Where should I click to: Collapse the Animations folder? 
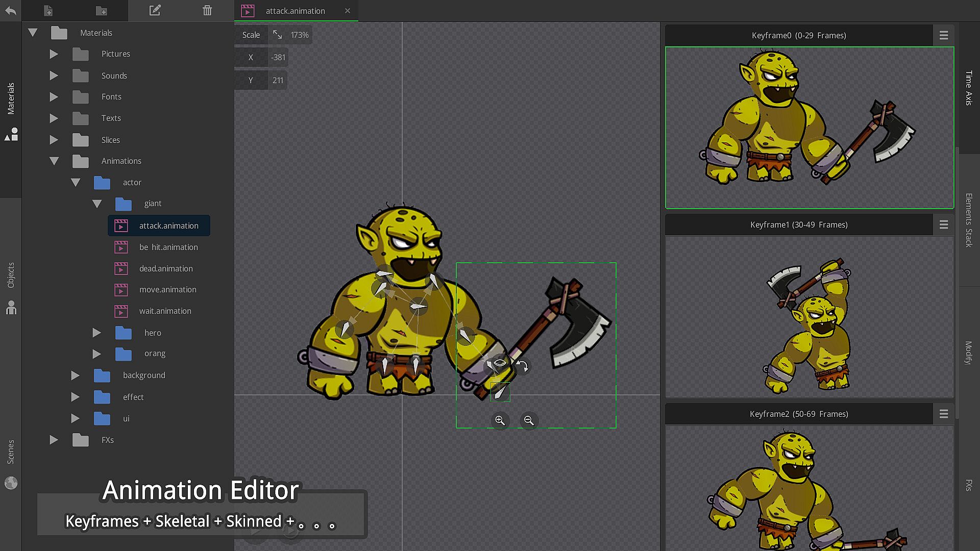coord(54,161)
